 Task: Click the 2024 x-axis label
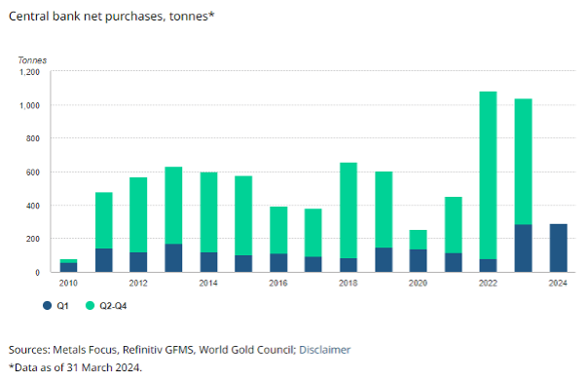point(558,284)
